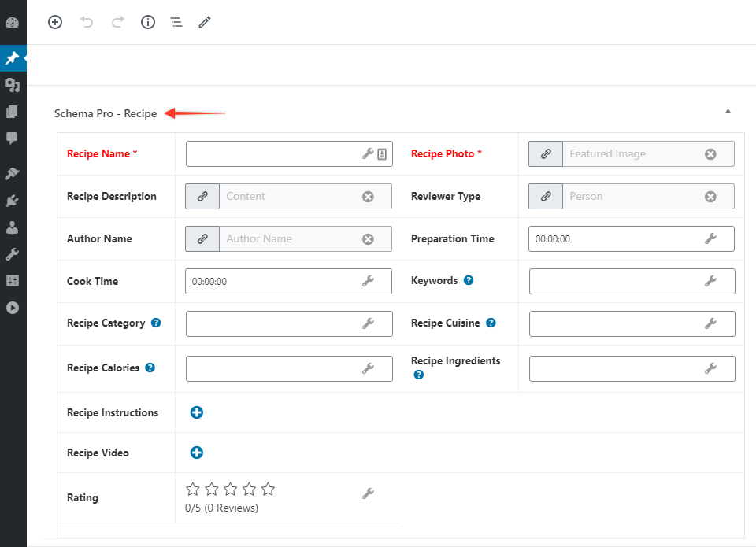Viewport: 756px width, 547px height.
Task: Open the Media icon in admin sidebar
Action: (x=13, y=85)
